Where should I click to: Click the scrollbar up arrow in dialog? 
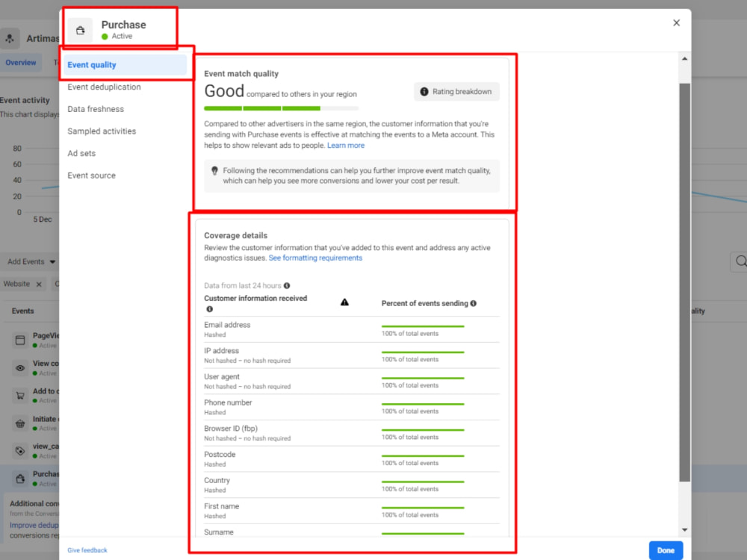[684, 59]
